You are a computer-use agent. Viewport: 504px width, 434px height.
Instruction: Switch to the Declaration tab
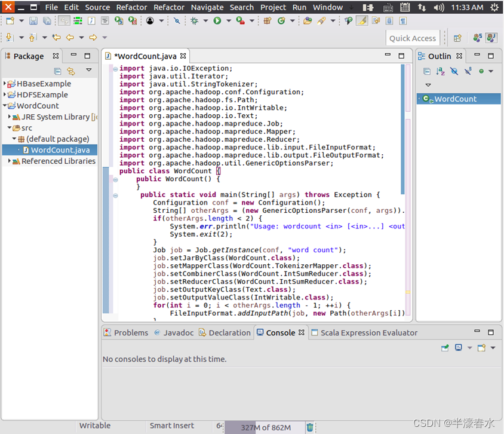(x=225, y=332)
